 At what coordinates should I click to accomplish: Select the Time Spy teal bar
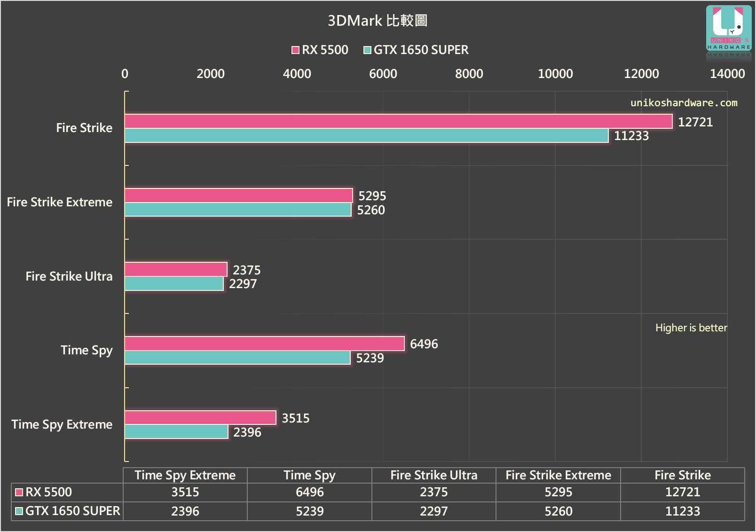[x=238, y=358]
